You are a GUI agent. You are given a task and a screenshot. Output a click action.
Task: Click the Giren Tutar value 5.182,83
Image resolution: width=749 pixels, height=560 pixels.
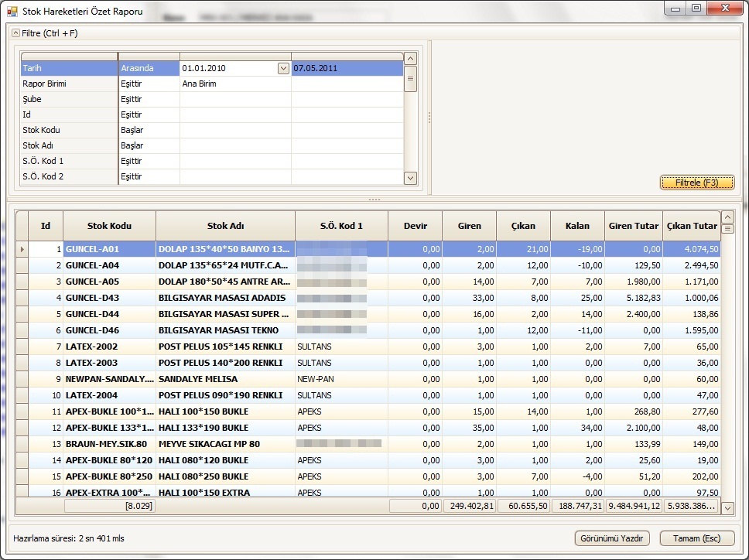pyautogui.click(x=634, y=298)
